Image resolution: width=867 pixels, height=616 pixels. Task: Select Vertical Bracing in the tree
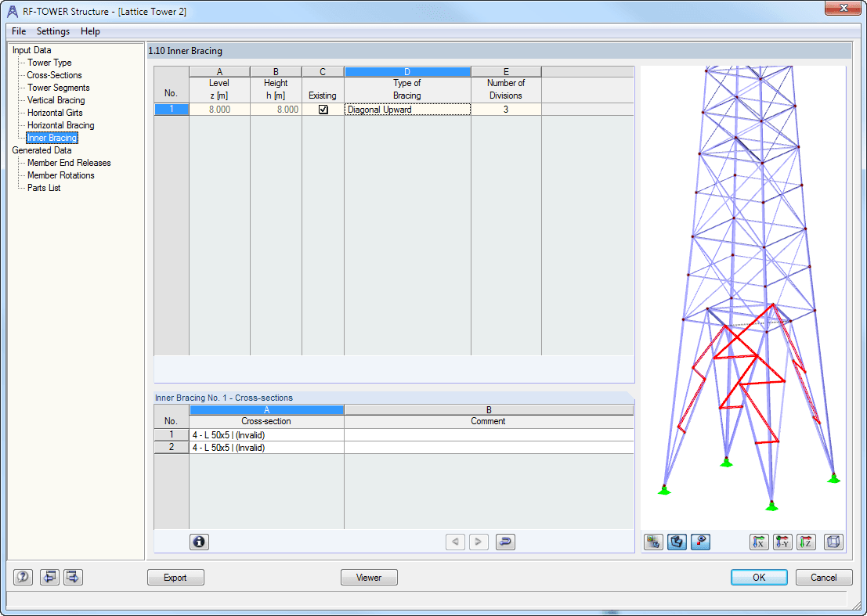pyautogui.click(x=56, y=100)
